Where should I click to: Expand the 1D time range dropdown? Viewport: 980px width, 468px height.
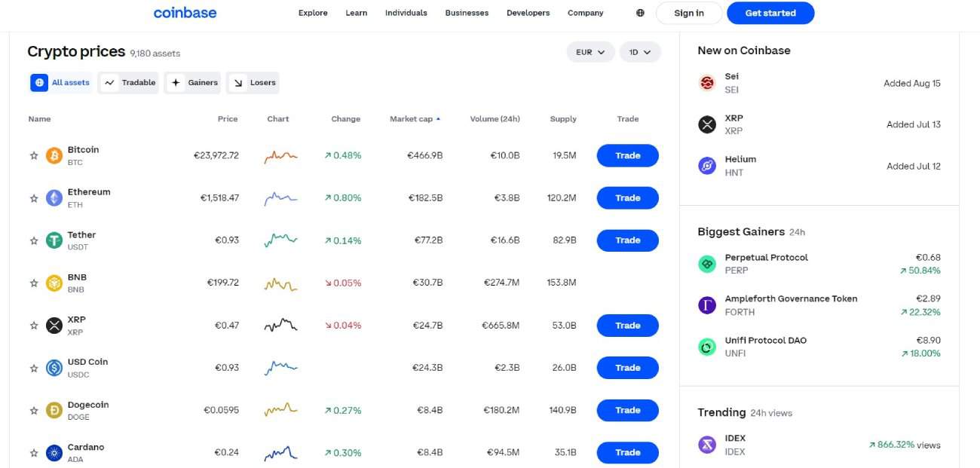pyautogui.click(x=640, y=52)
